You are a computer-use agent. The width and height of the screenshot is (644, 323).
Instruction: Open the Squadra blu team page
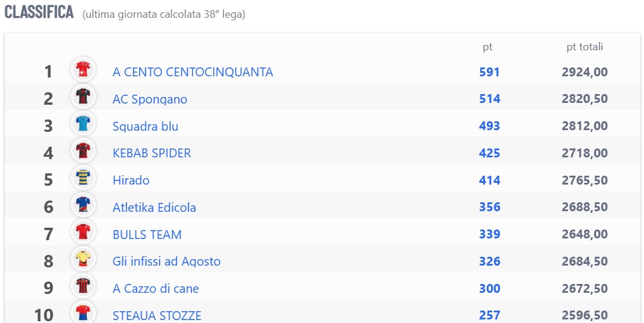coord(145,126)
